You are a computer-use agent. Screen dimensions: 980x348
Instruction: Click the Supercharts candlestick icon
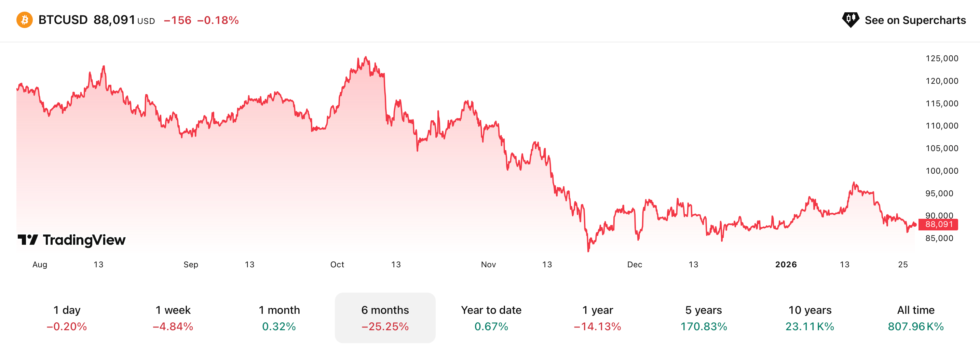click(x=850, y=19)
